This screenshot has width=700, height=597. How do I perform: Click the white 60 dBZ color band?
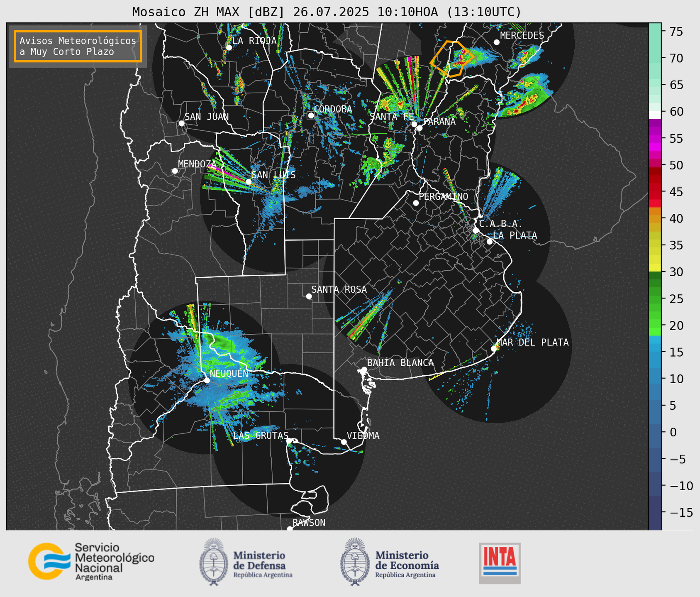[655, 115]
